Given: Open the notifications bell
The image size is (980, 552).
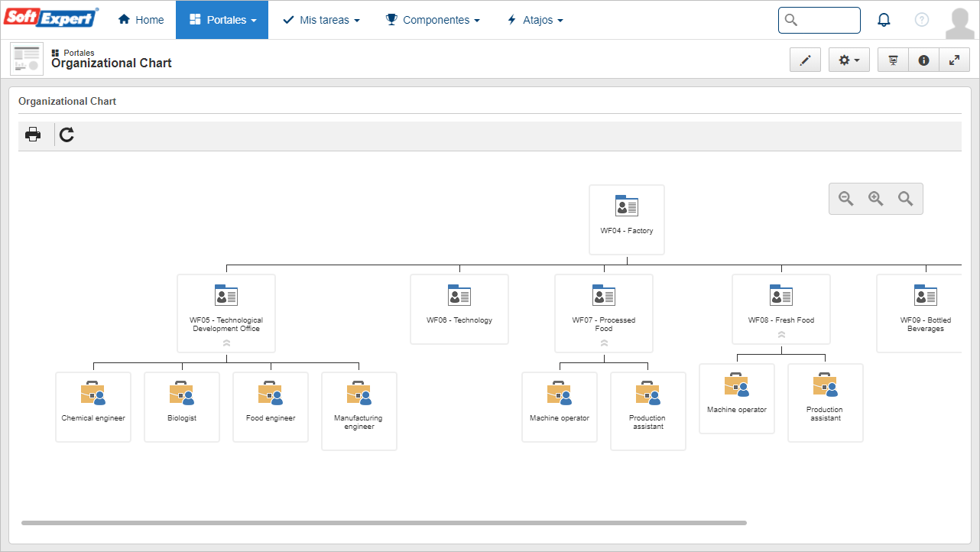Looking at the screenshot, I should tap(884, 20).
